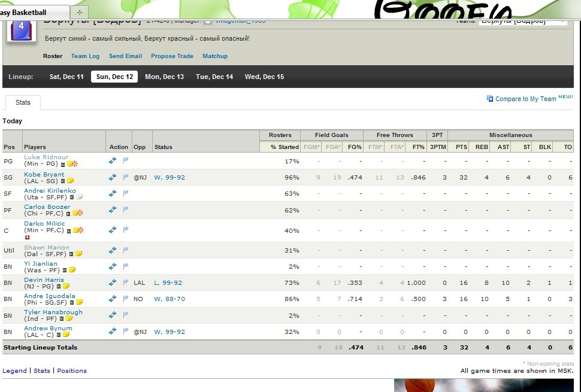Click the flag icon for Shawn Marion
This screenshot has height=392, width=581.
126,250
